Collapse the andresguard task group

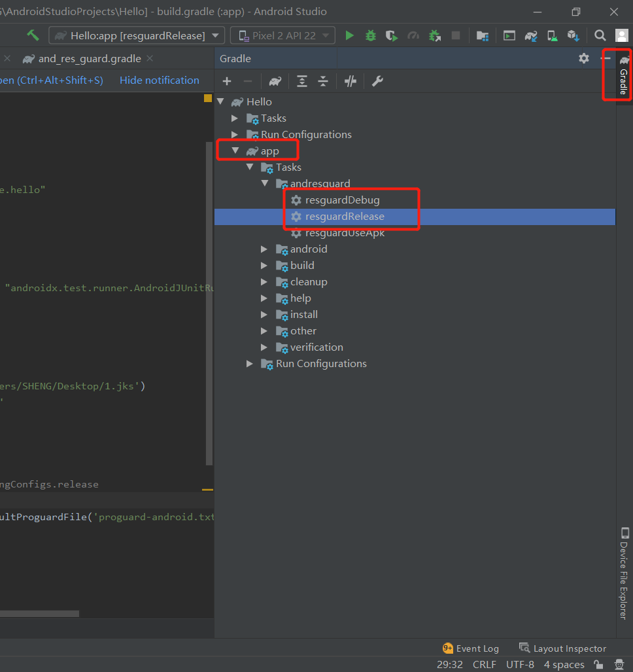click(264, 184)
